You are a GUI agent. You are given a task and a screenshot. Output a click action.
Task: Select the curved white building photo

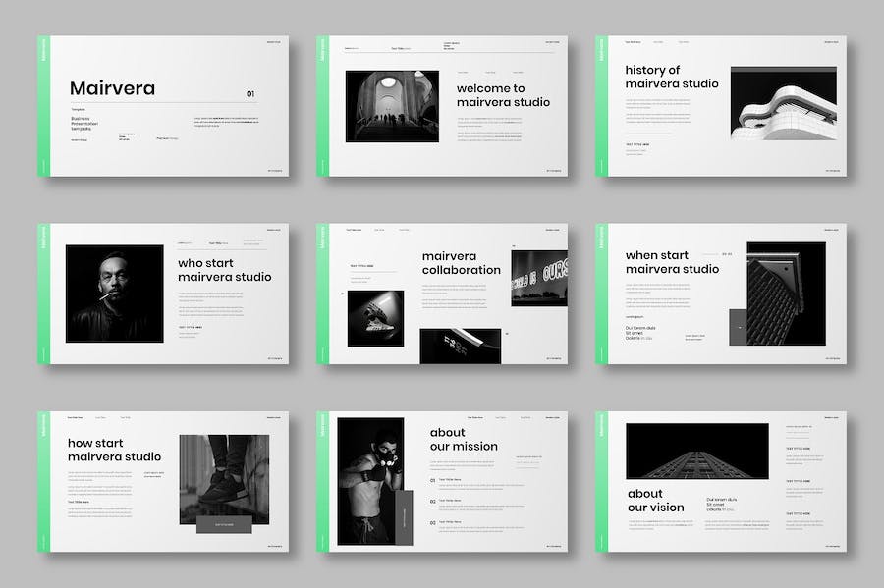[x=783, y=103]
